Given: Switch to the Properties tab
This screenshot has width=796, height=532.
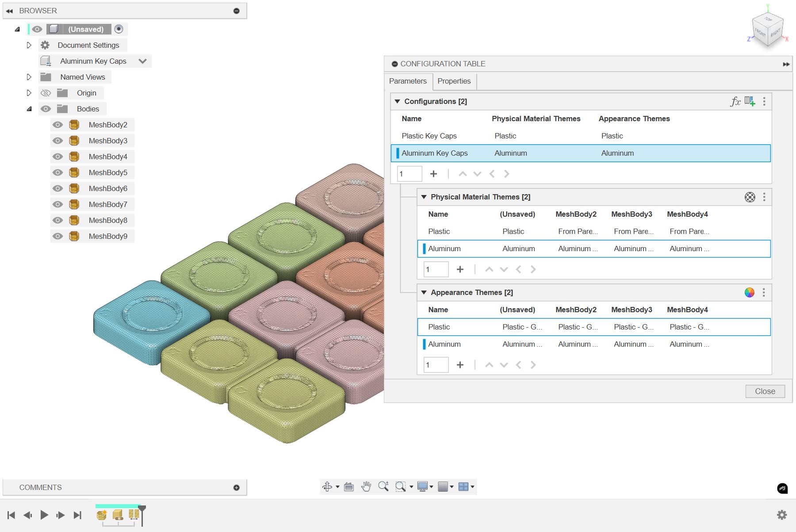Looking at the screenshot, I should 454,81.
